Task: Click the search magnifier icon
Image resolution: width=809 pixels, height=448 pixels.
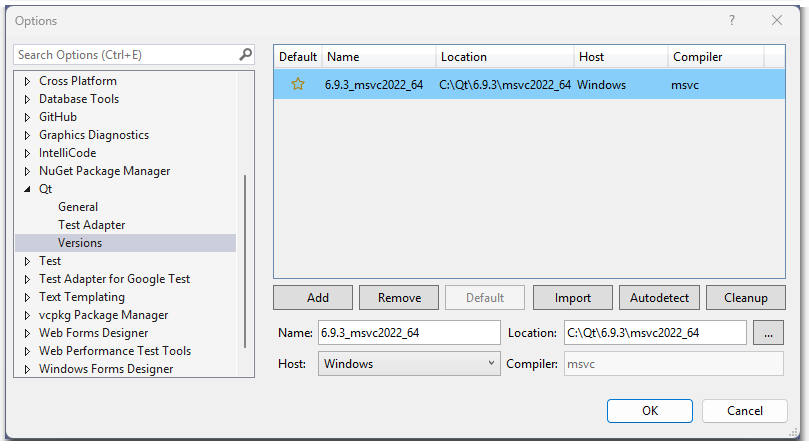Action: click(246, 54)
